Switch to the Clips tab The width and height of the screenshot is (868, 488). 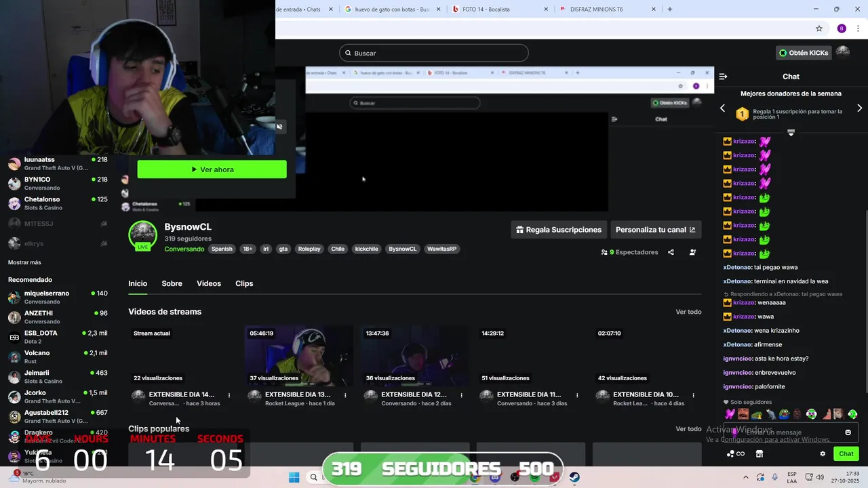click(x=244, y=283)
